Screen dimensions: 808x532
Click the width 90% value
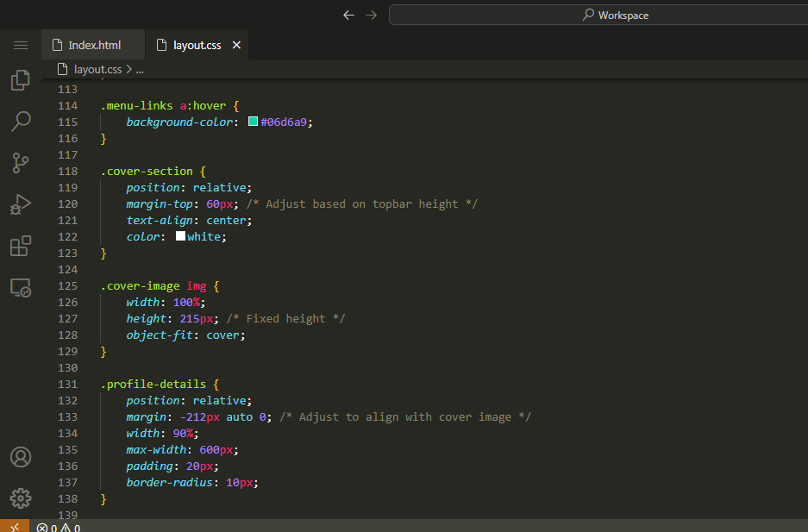click(183, 434)
